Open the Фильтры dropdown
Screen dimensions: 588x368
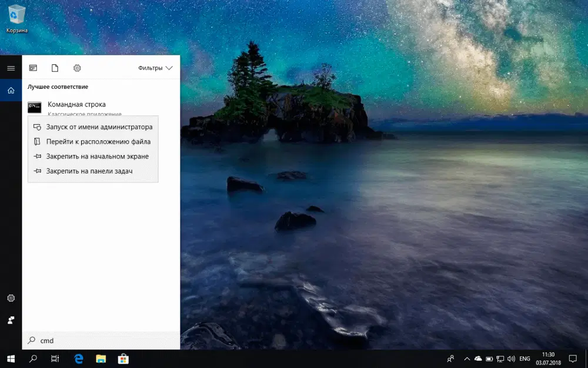(154, 68)
